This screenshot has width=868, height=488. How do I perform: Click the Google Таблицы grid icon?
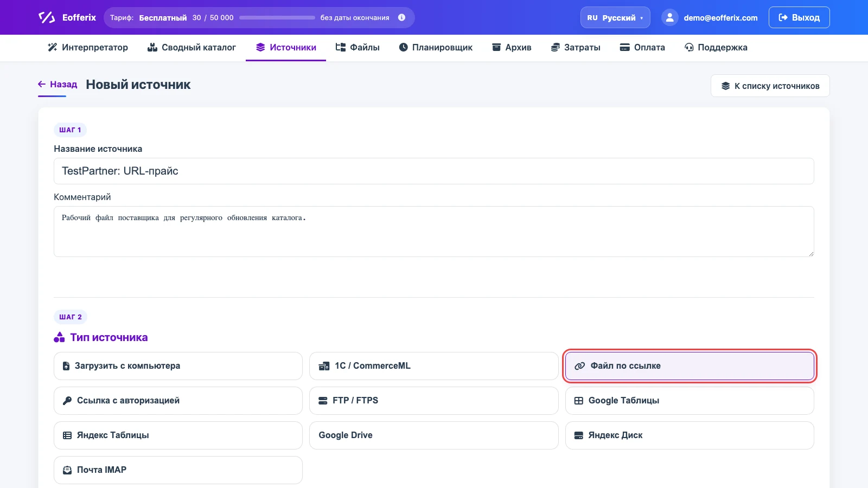click(x=579, y=401)
